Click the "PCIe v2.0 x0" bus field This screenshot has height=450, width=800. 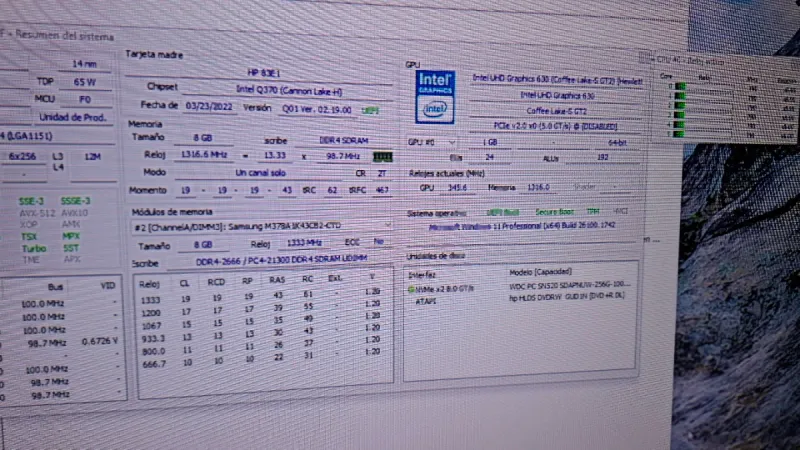[x=556, y=126]
